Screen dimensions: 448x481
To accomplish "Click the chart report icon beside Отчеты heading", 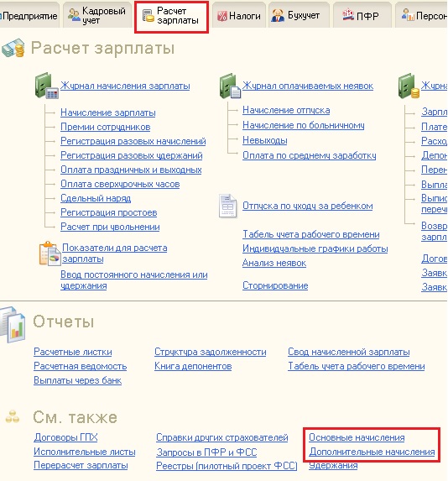I will (x=13, y=324).
